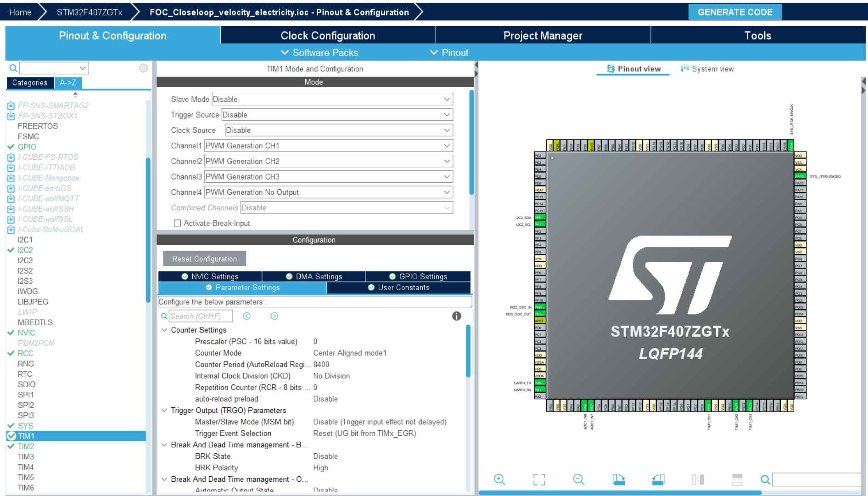868x496 pixels.
Task: Open Channel4 PWM Generation No Output dropdown
Action: [329, 192]
